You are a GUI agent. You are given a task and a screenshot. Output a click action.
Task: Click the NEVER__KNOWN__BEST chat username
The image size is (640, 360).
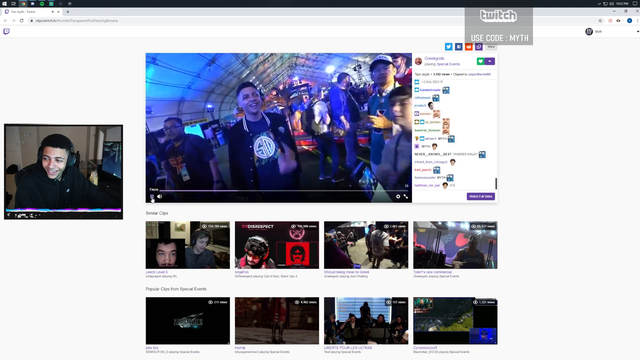point(433,154)
